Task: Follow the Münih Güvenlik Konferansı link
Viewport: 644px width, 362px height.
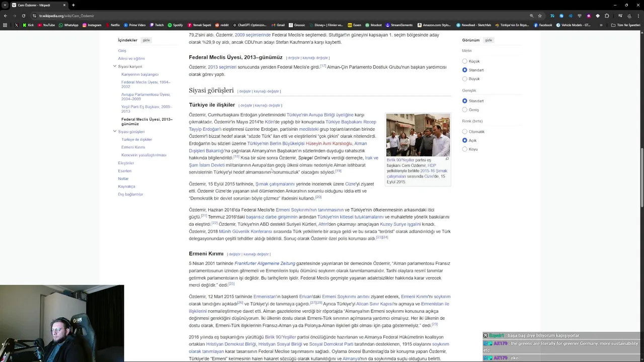Action: click(246, 231)
